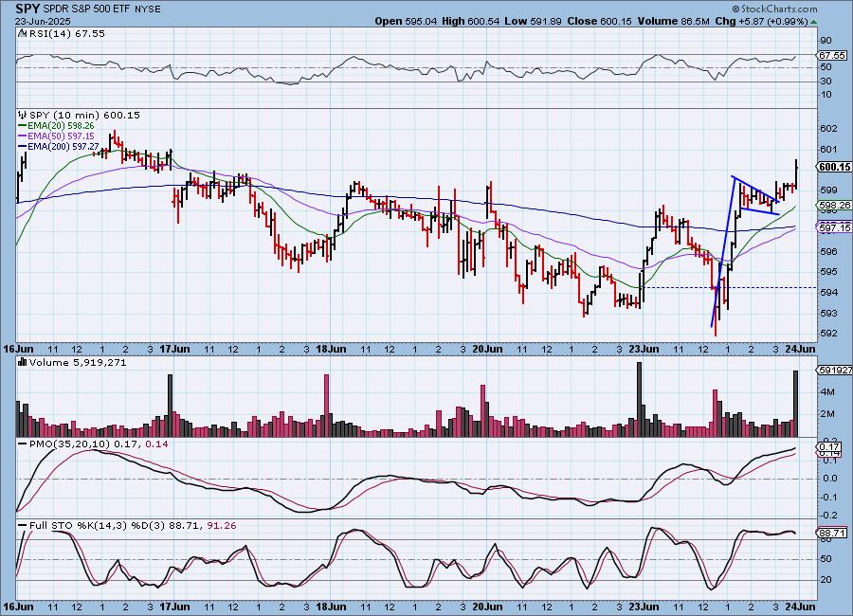Click the chart date 23-Jun-2025
The width and height of the screenshot is (853, 616).
coord(43,21)
